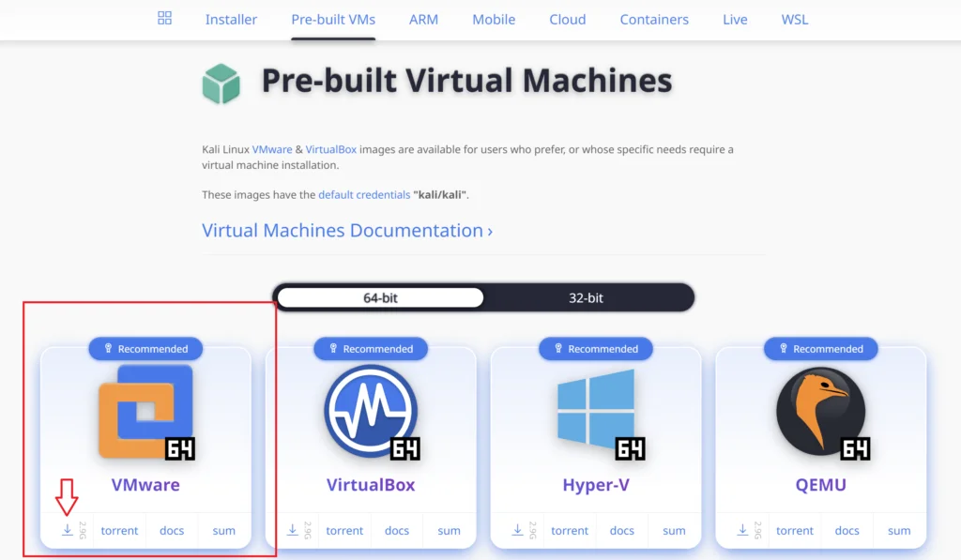Download the VMware image via download icon
The height and width of the screenshot is (560, 961).
point(68,530)
